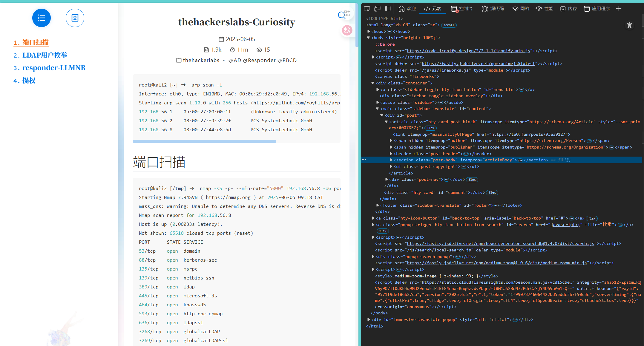The height and width of the screenshot is (346, 644).
Task: Jump to section 4. 提权
Action: (24, 81)
